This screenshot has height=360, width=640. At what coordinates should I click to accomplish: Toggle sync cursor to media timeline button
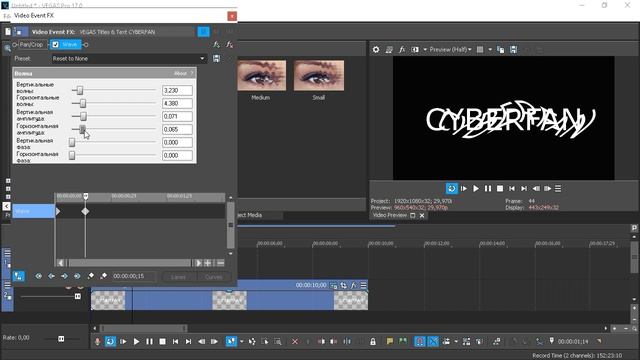(18, 276)
